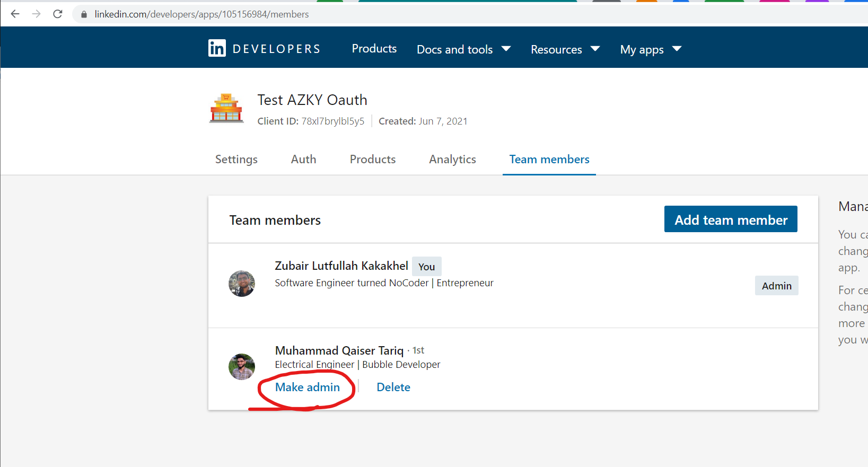Open the Analytics tab
The image size is (868, 467).
[x=452, y=159]
